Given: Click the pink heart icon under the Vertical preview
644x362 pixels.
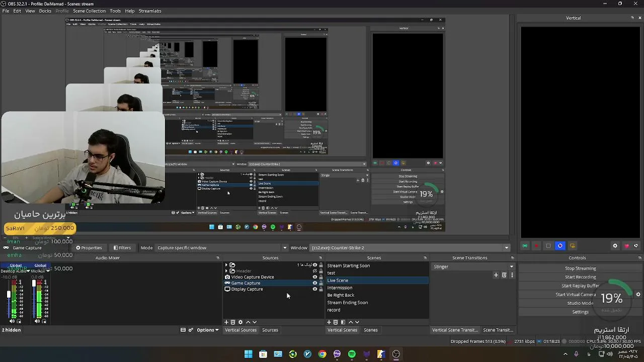Looking at the screenshot, I should 626,246.
